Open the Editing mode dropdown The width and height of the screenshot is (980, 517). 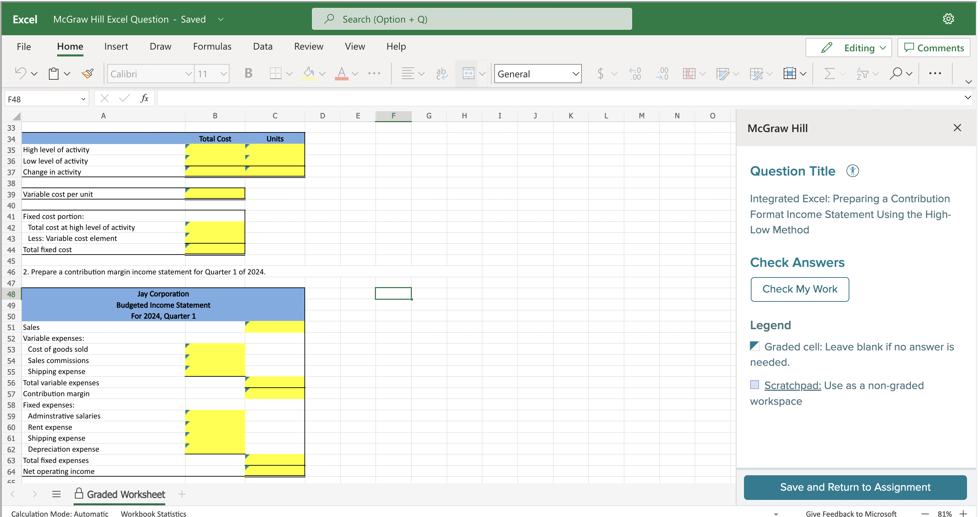coord(849,48)
